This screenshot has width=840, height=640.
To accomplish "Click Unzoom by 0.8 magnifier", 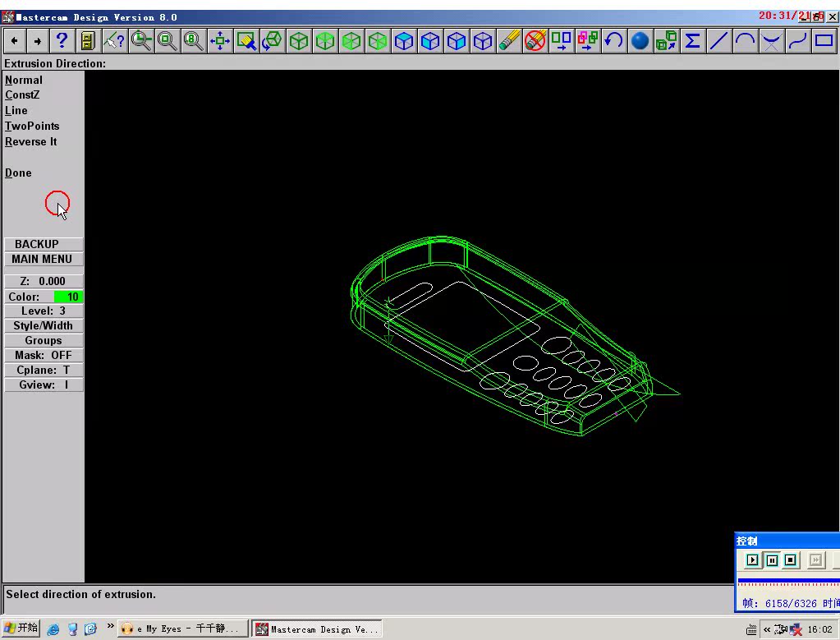I will tap(194, 41).
